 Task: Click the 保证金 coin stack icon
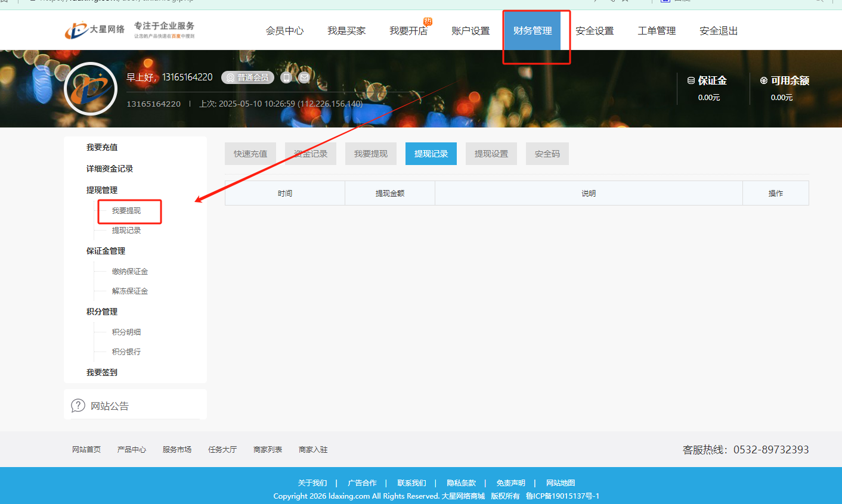691,80
